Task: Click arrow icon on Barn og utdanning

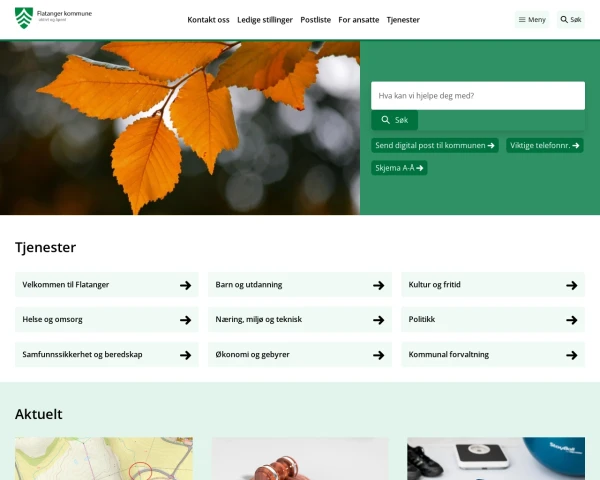Action: 379,285
